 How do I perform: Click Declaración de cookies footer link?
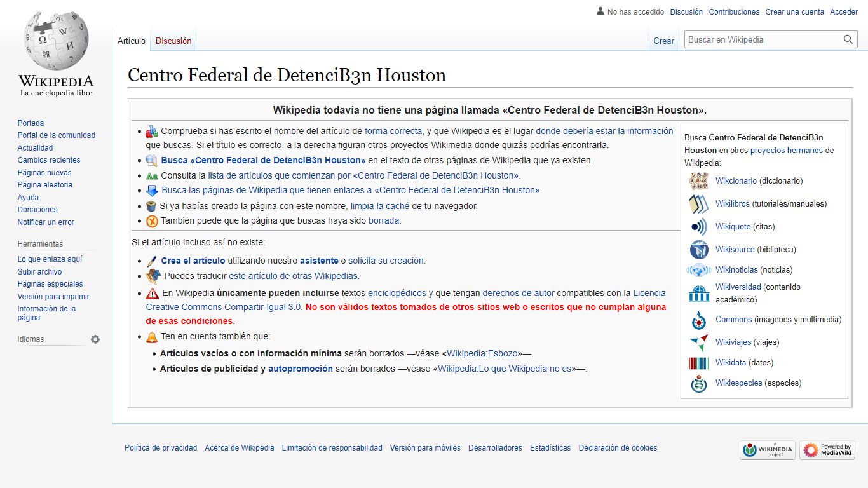(618, 448)
